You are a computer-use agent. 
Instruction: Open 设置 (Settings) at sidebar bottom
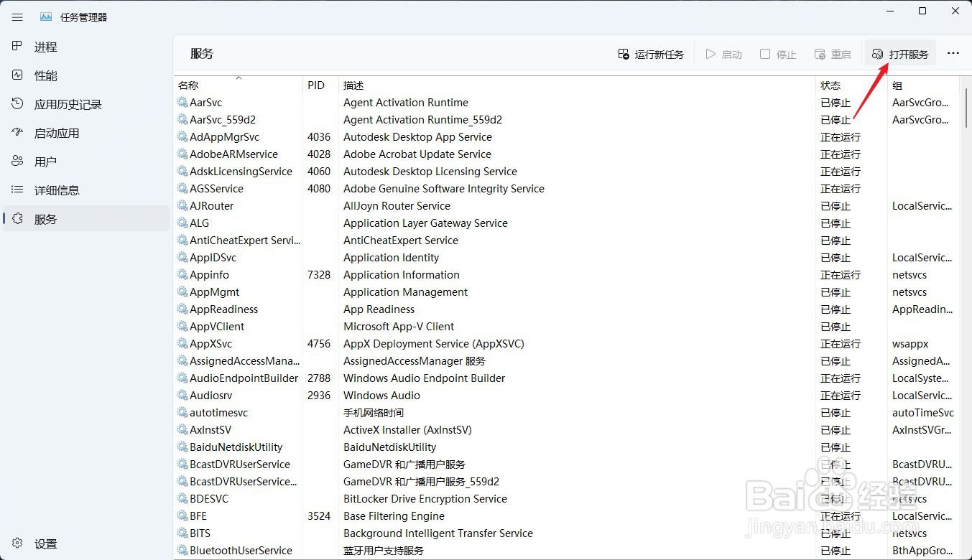click(86, 543)
